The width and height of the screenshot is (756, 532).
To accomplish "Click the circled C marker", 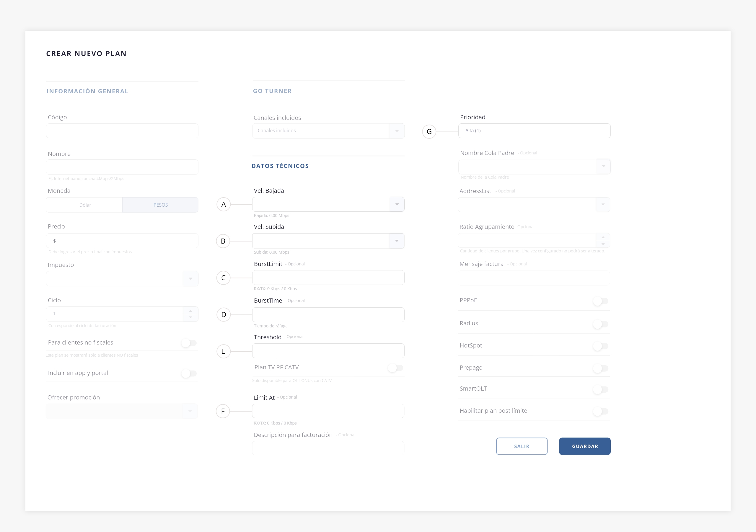I will [223, 278].
